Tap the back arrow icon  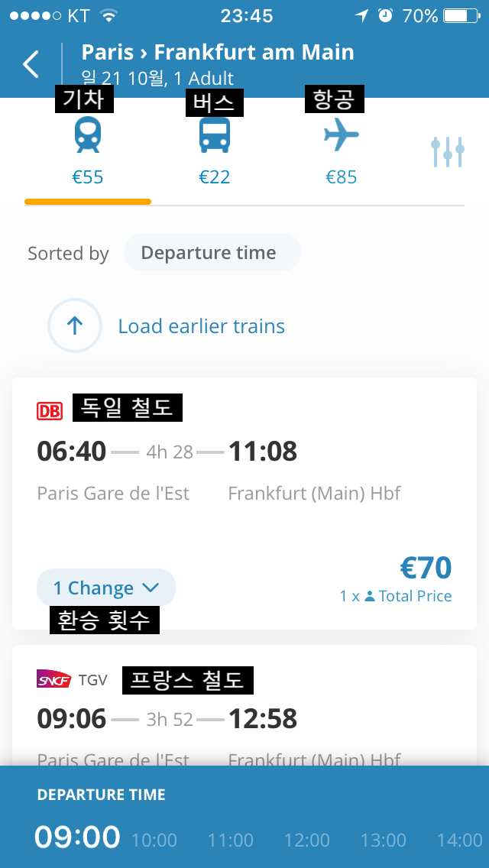[31, 64]
